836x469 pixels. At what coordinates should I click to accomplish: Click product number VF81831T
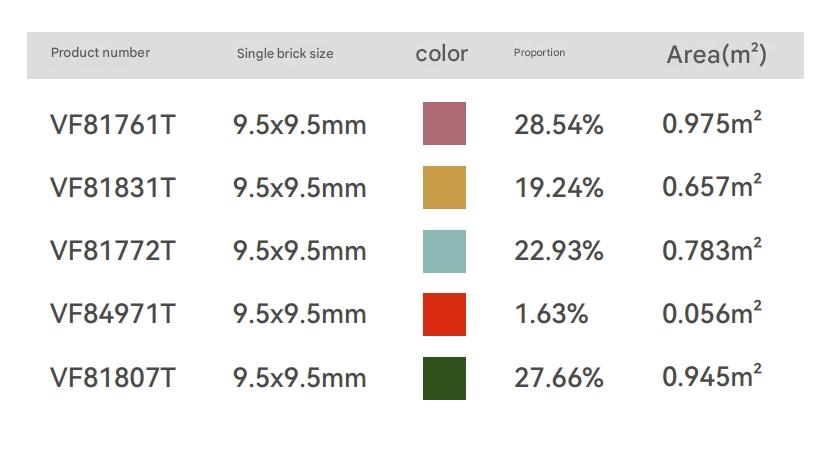(x=113, y=188)
